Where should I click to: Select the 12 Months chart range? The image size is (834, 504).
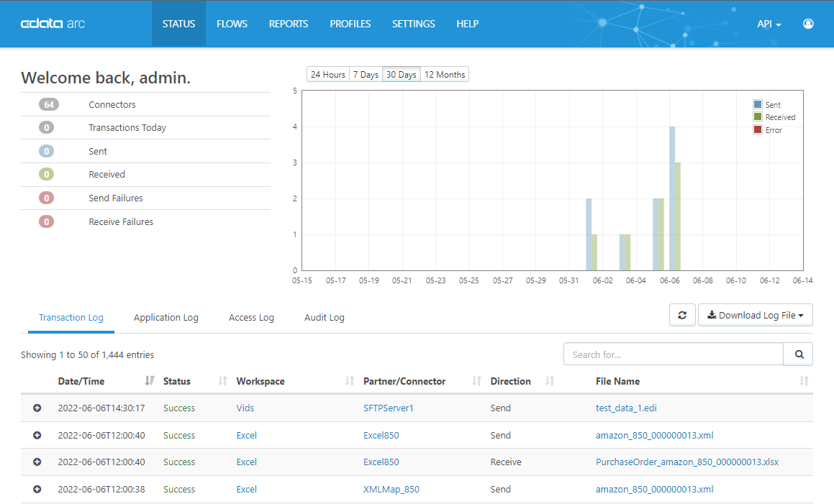[x=445, y=75]
